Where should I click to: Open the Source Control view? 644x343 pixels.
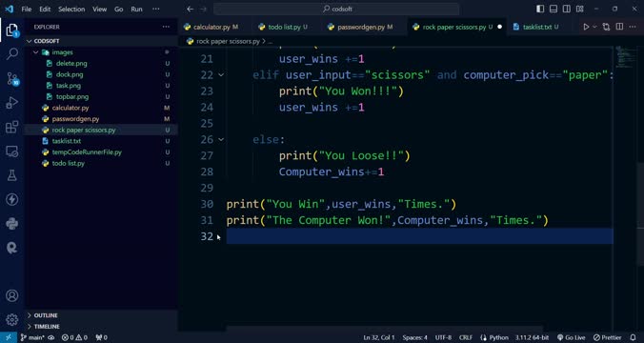pos(12,78)
